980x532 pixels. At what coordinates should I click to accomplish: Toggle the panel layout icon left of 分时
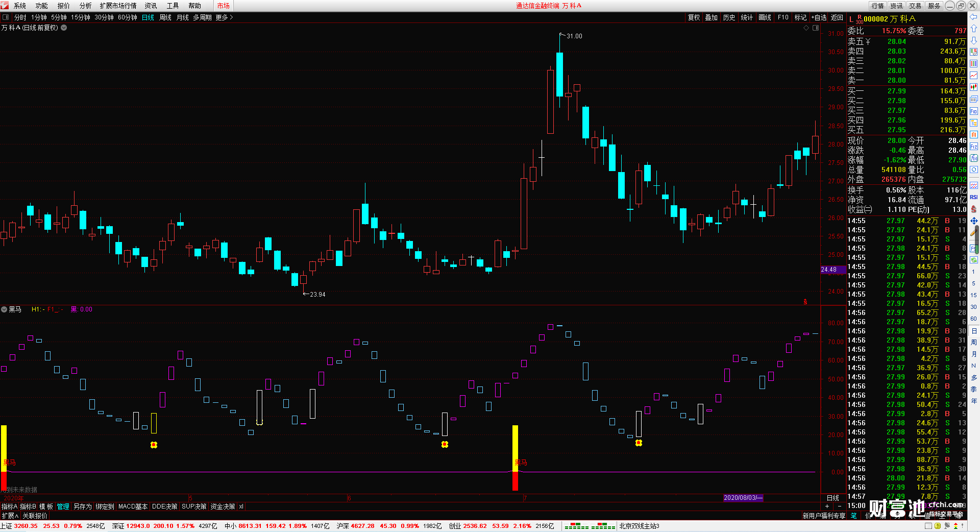[6, 17]
